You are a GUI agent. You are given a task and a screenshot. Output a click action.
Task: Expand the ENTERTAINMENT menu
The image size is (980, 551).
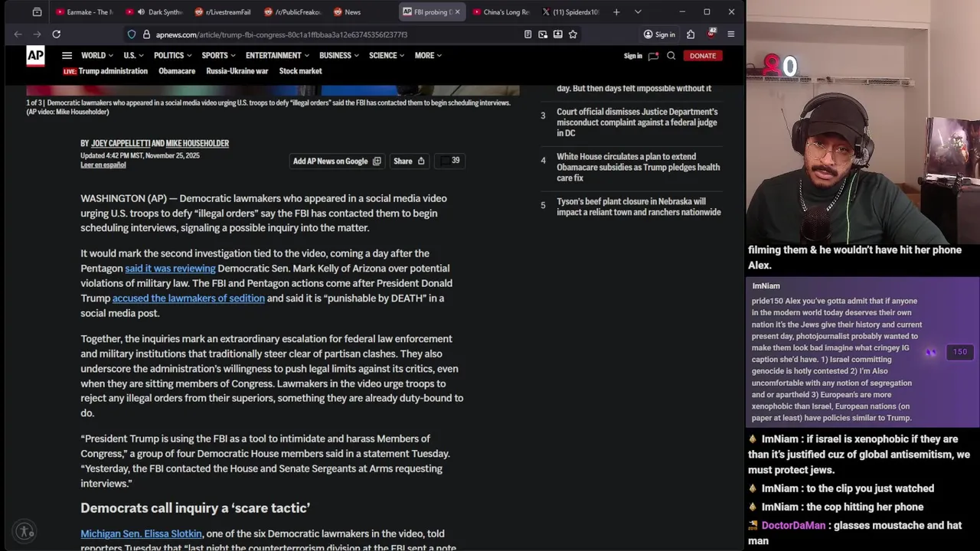277,55
